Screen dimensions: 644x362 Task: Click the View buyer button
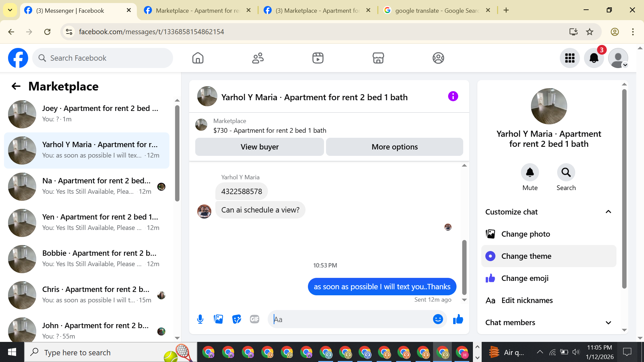point(259,147)
